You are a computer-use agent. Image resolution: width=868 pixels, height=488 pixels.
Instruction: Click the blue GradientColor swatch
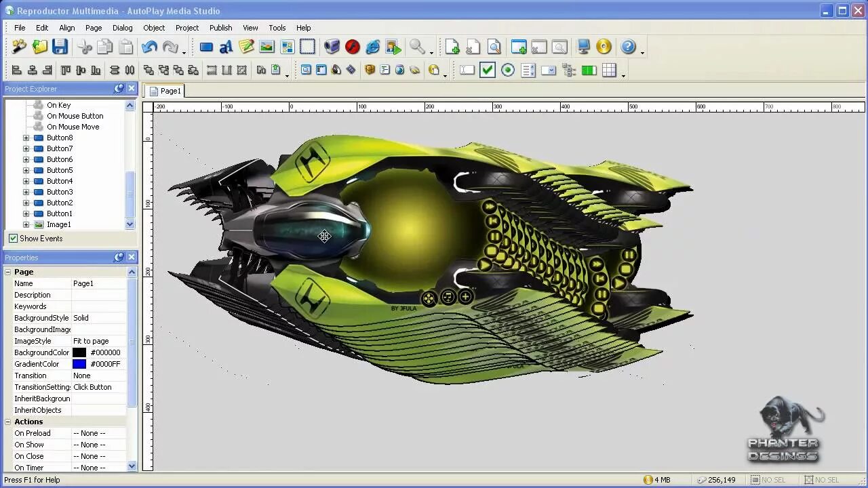pyautogui.click(x=79, y=364)
